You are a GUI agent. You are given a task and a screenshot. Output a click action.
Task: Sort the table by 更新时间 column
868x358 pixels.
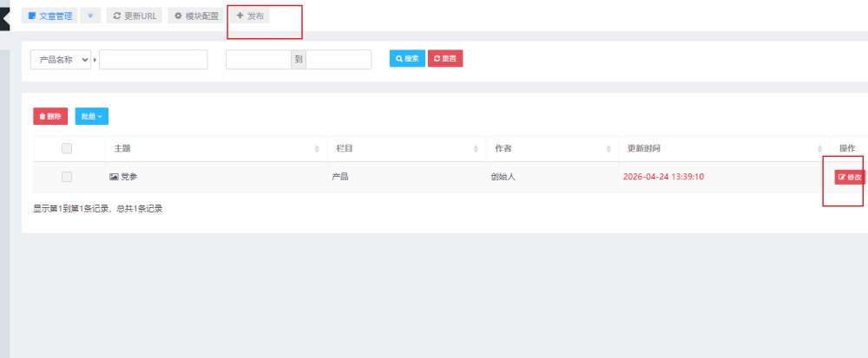click(x=819, y=149)
